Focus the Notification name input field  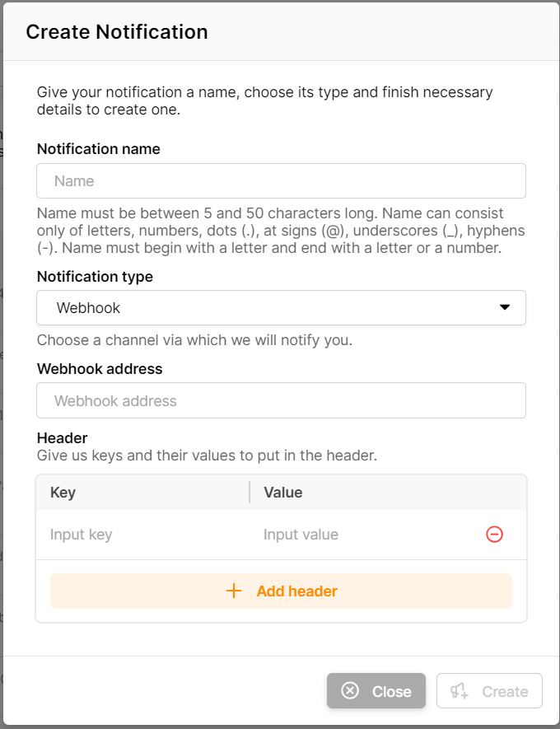281,181
